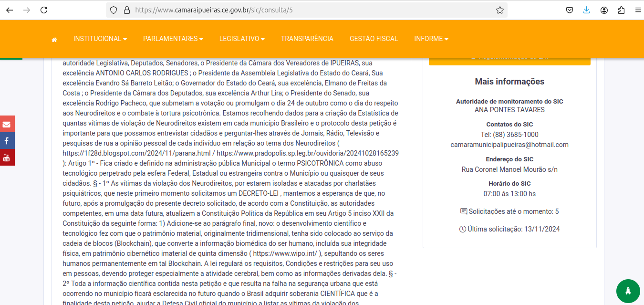Open the email side button
The image size is (644, 305).
point(7,124)
